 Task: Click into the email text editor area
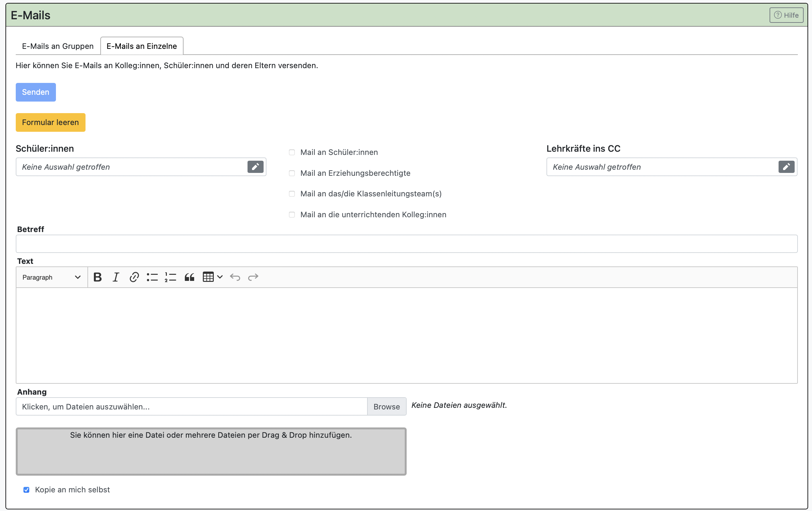coord(406,336)
